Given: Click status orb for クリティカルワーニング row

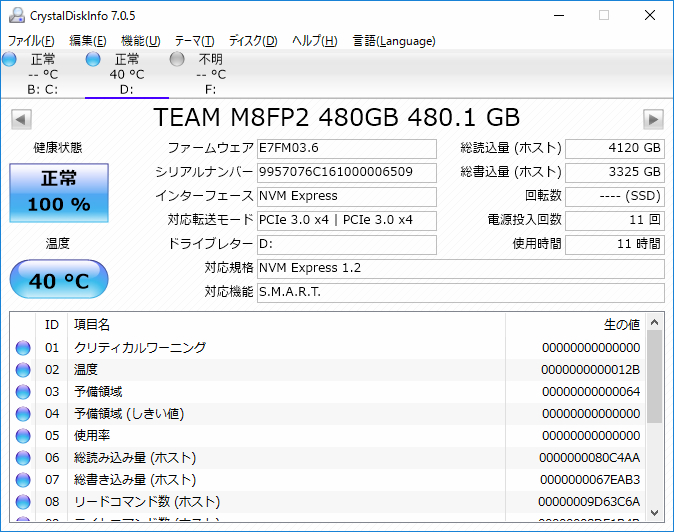Looking at the screenshot, I should [x=23, y=348].
